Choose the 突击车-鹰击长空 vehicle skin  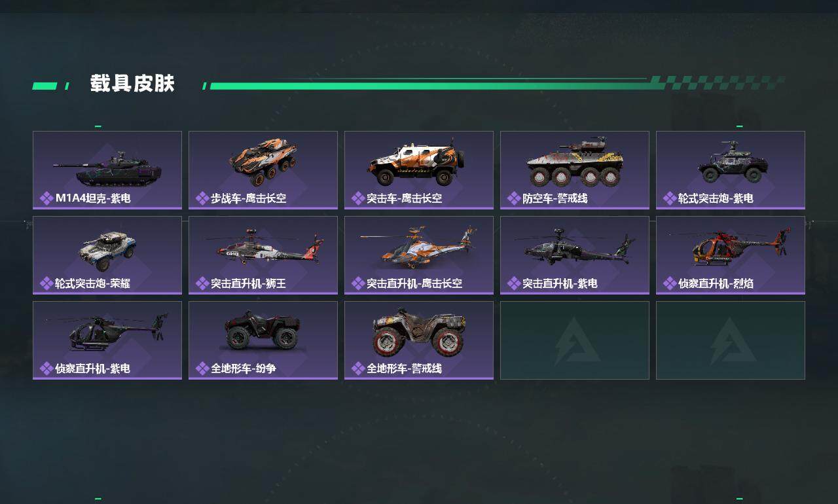419,170
